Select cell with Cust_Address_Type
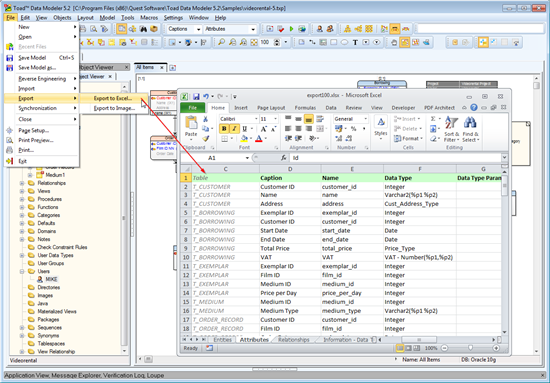Screen dimensions: 550x383 coord(420,204)
